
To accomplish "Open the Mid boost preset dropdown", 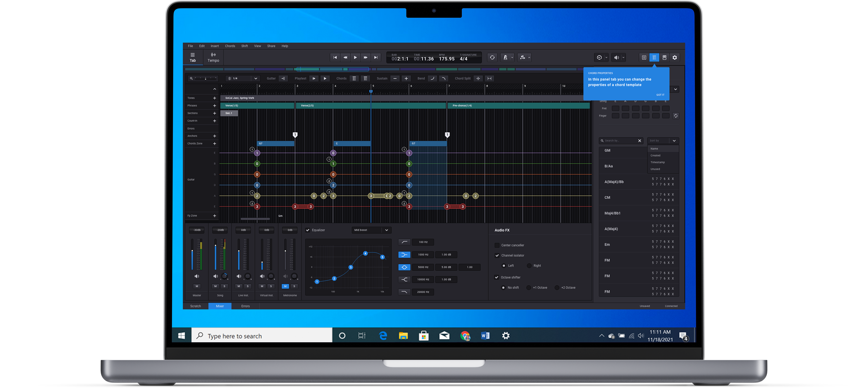I will (x=371, y=230).
